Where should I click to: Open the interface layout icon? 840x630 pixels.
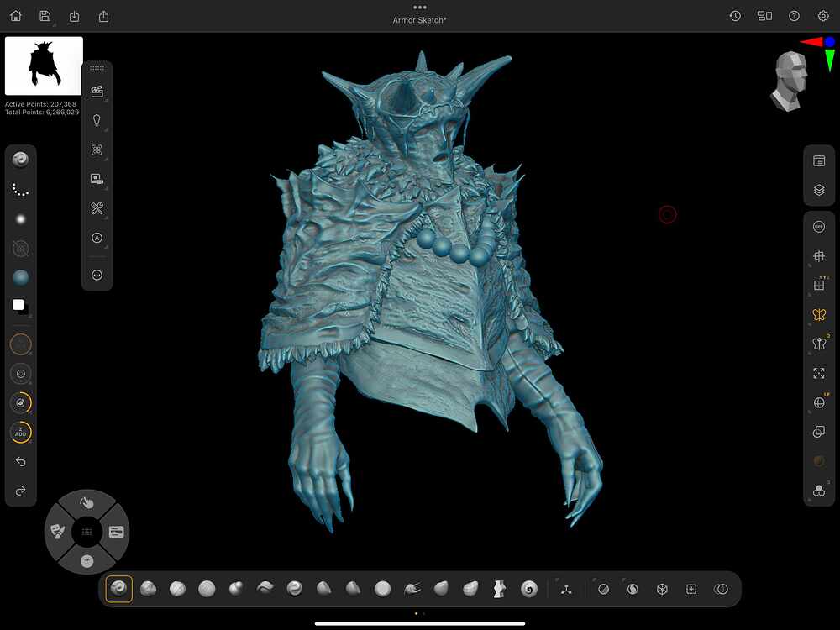click(764, 16)
